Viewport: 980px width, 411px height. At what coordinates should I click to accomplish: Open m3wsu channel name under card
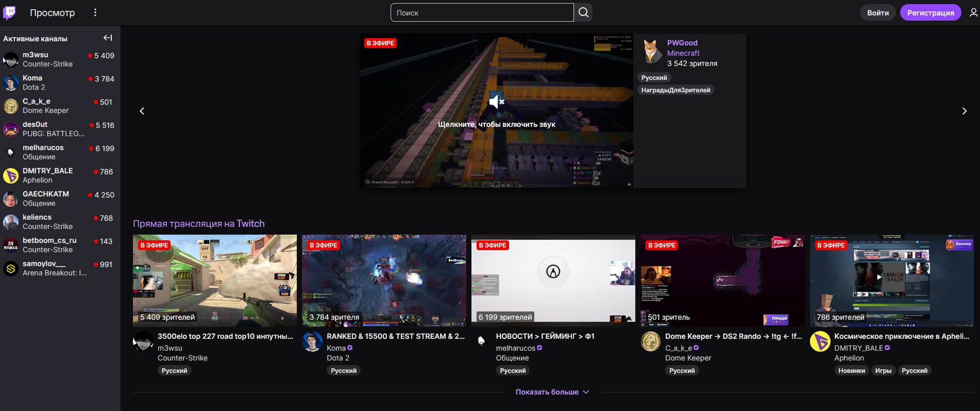pos(170,348)
